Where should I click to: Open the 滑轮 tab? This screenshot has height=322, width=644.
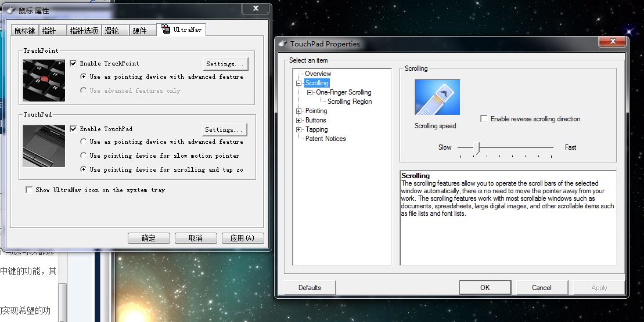pyautogui.click(x=111, y=31)
